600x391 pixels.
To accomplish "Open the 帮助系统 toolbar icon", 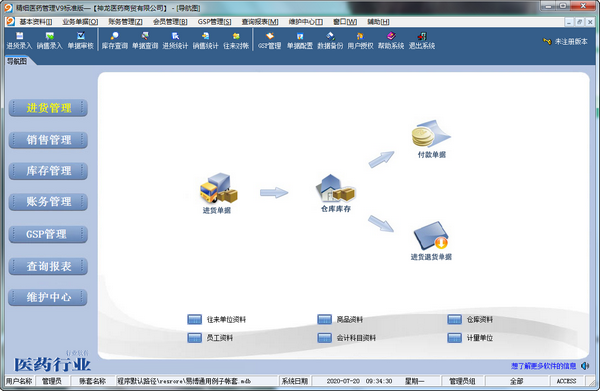I will 391,41.
